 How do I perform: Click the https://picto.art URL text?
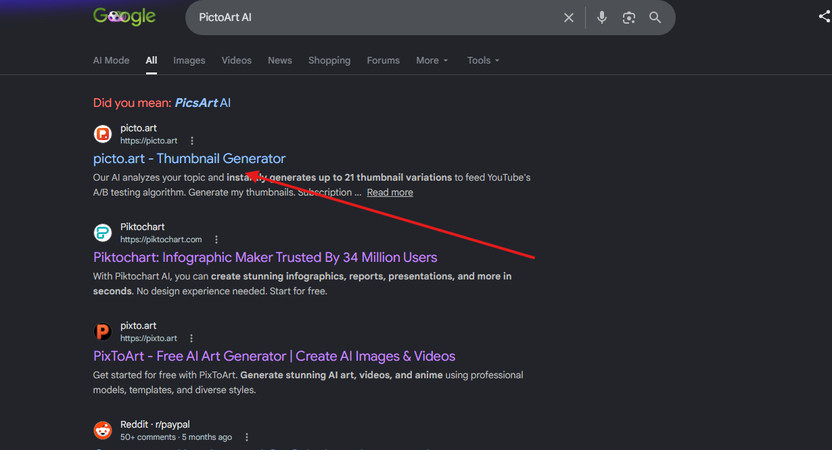click(149, 141)
